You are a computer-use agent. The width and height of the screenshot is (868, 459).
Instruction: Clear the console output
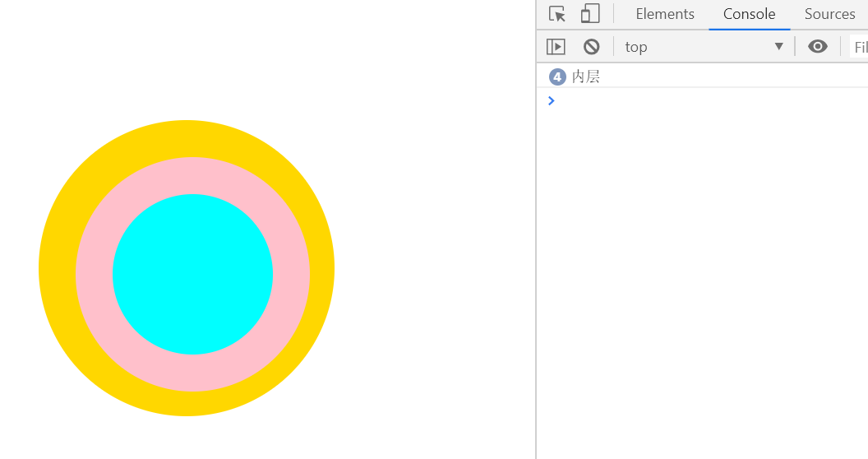click(591, 47)
